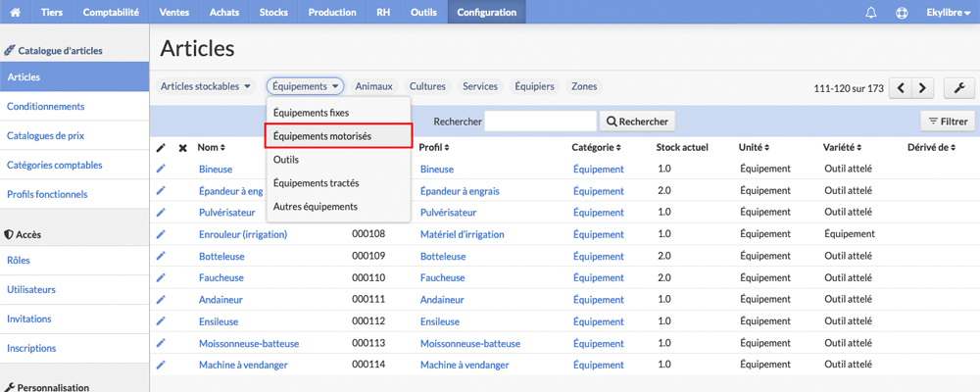The width and height of the screenshot is (980, 392).
Task: Open the Configuration top menu
Action: [487, 12]
